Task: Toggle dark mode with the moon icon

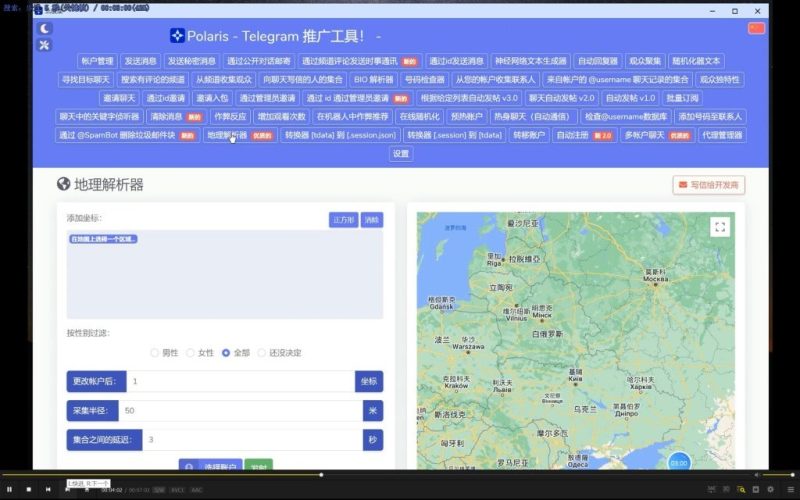Action: tap(45, 29)
